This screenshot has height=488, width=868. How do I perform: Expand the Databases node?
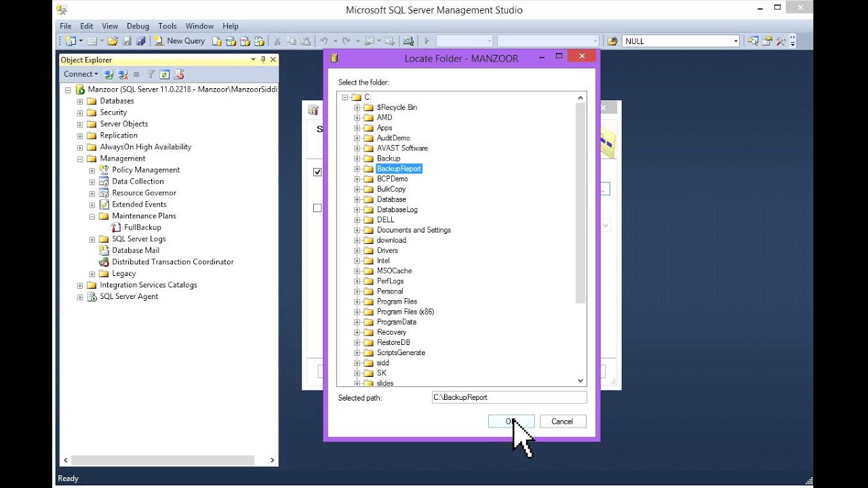coord(80,101)
